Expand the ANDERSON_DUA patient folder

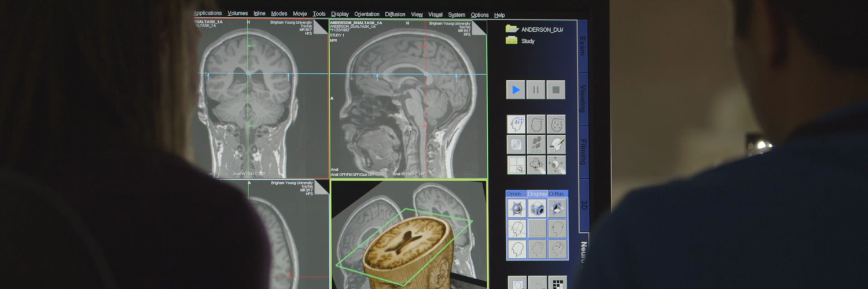coord(535,29)
